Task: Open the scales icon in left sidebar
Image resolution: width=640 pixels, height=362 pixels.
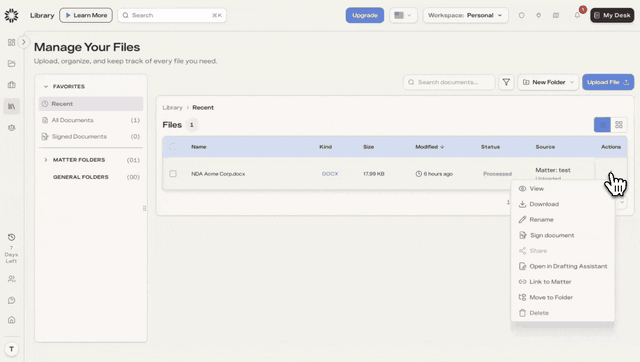Action: click(x=11, y=128)
